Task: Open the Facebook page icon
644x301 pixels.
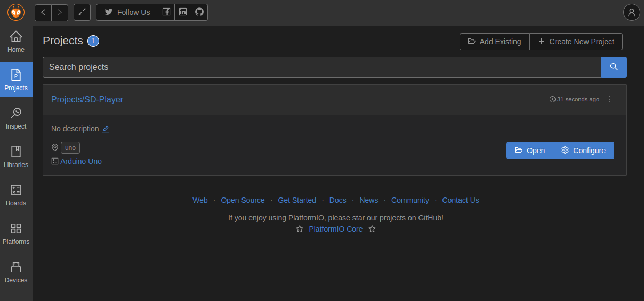Action: point(166,12)
